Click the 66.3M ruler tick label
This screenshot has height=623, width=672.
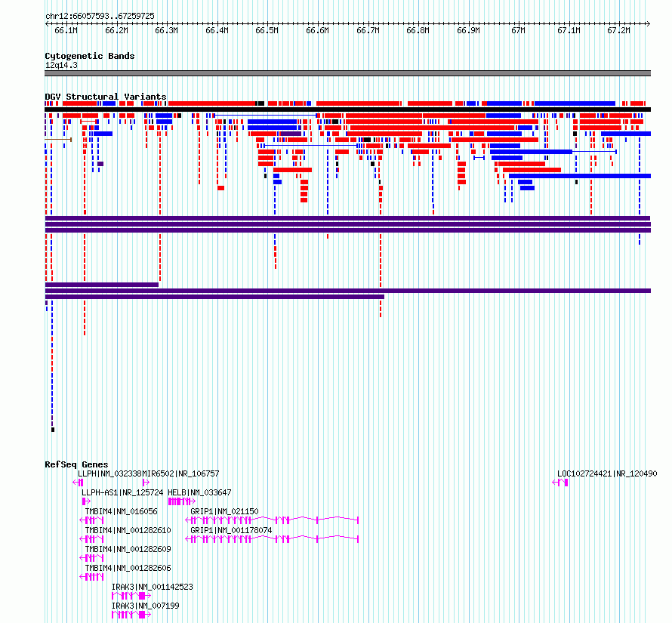pos(166,30)
